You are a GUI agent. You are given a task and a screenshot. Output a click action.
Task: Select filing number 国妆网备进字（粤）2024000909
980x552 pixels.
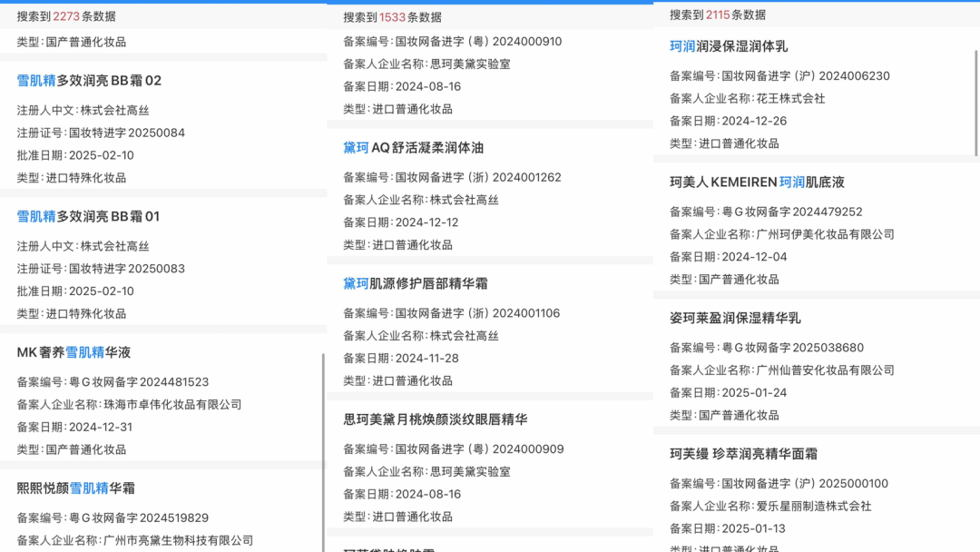click(479, 448)
